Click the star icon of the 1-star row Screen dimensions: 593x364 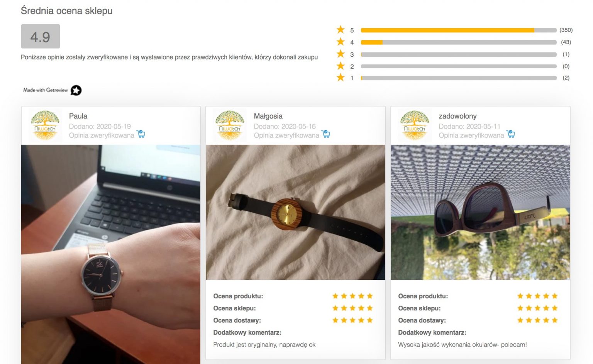[341, 78]
